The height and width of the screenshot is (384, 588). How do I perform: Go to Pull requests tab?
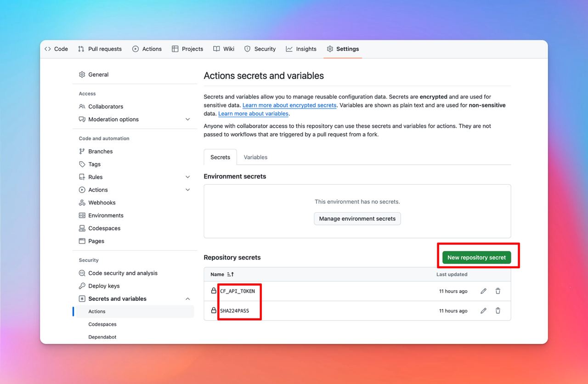click(100, 49)
